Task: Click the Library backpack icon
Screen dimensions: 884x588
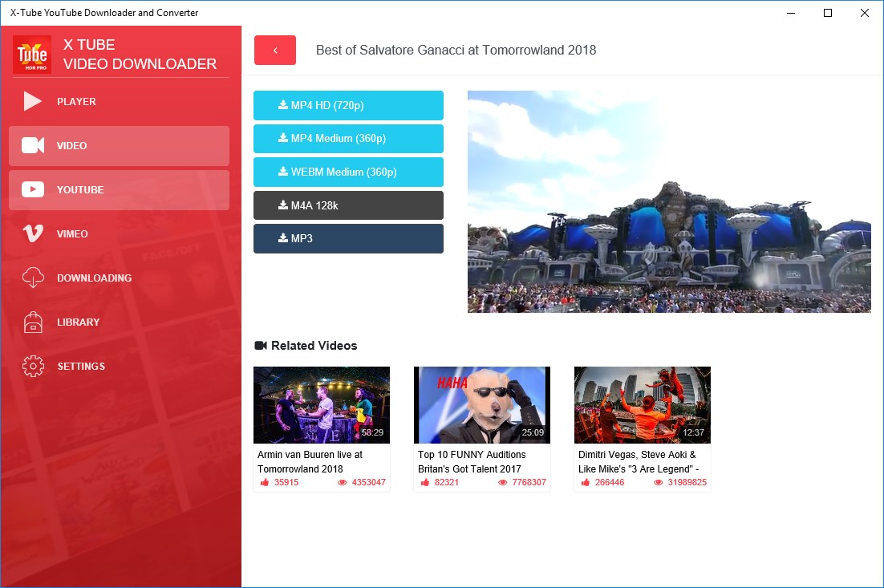Action: click(33, 322)
